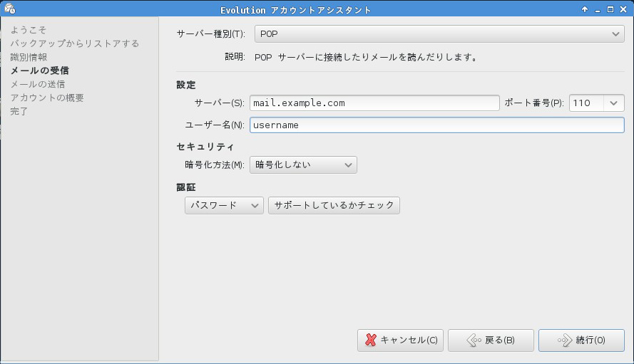Click the red X cancel icon
The width and height of the screenshot is (634, 364).
[370, 340]
